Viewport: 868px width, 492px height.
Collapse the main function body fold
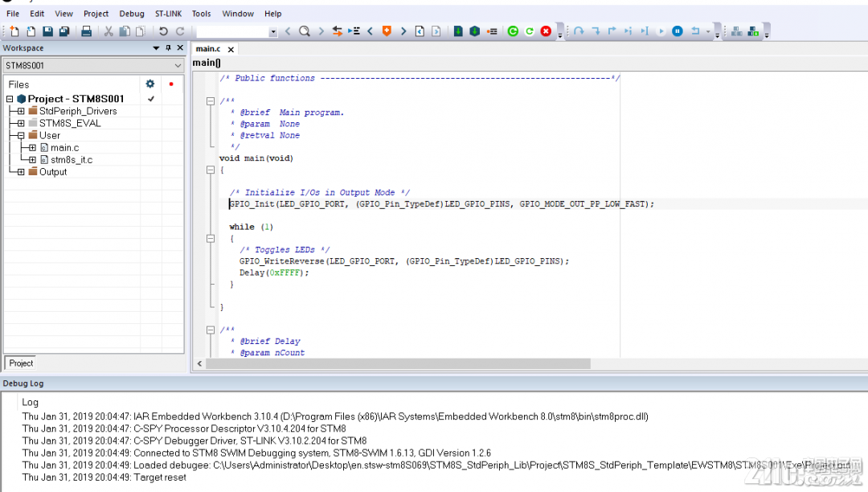(x=211, y=170)
